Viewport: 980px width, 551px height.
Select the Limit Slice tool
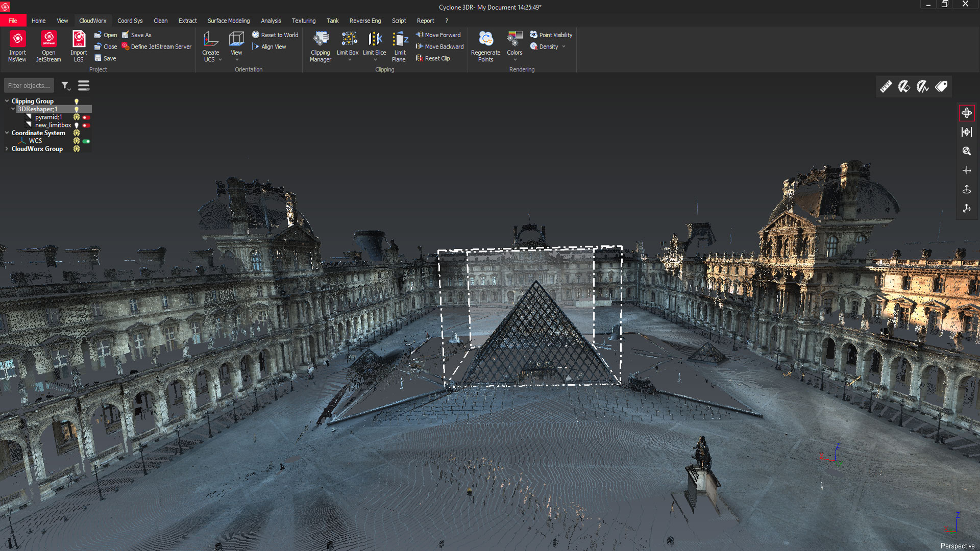coord(375,40)
